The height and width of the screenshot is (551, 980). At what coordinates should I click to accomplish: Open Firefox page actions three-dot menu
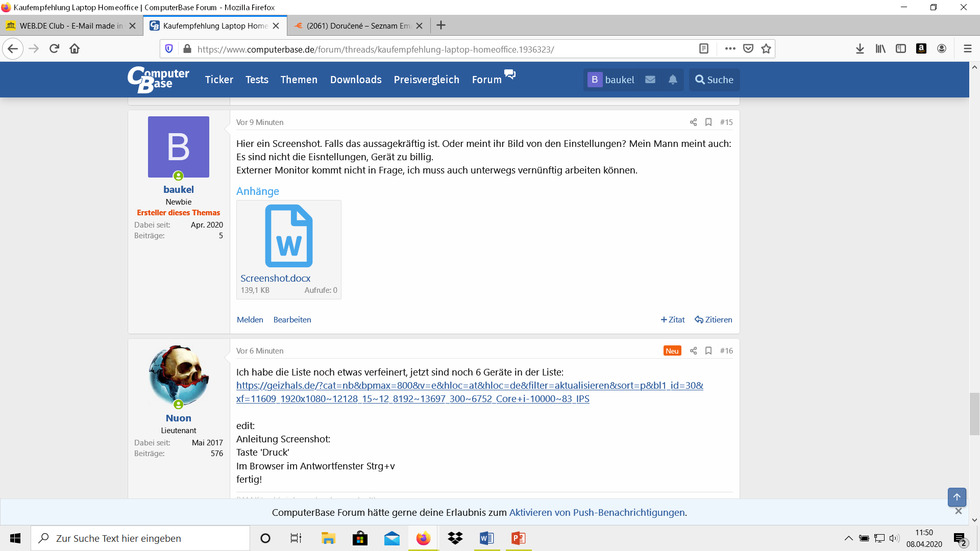tap(730, 48)
